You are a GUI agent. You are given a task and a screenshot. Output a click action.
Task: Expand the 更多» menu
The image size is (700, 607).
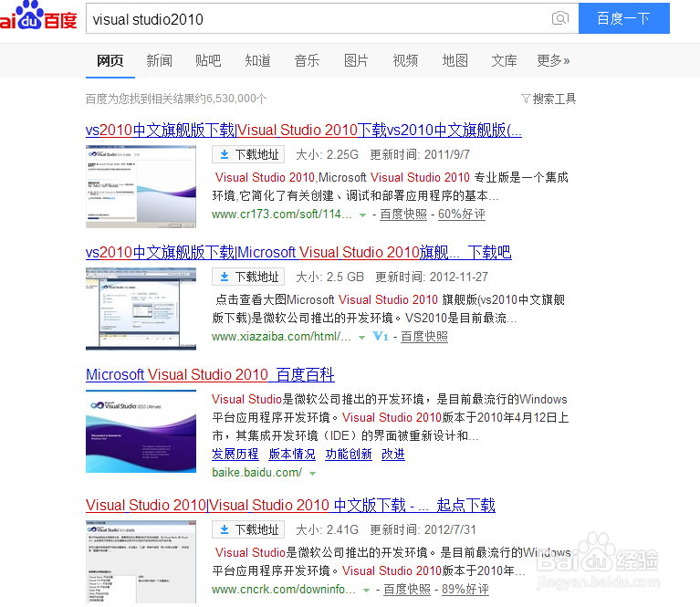553,60
